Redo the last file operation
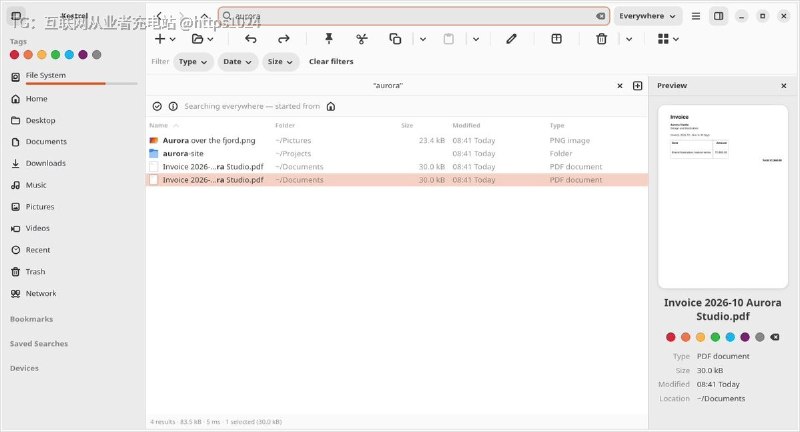 [284, 39]
